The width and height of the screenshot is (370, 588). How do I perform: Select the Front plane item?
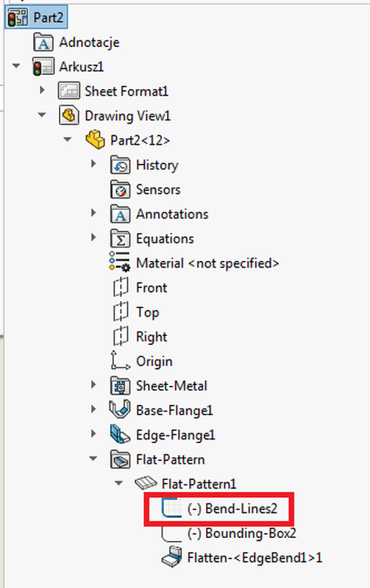click(x=152, y=287)
